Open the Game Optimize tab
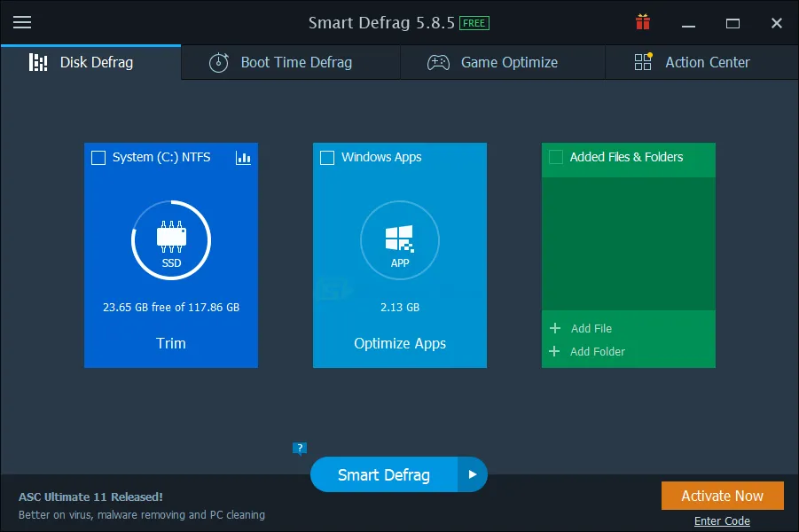 pyautogui.click(x=503, y=62)
